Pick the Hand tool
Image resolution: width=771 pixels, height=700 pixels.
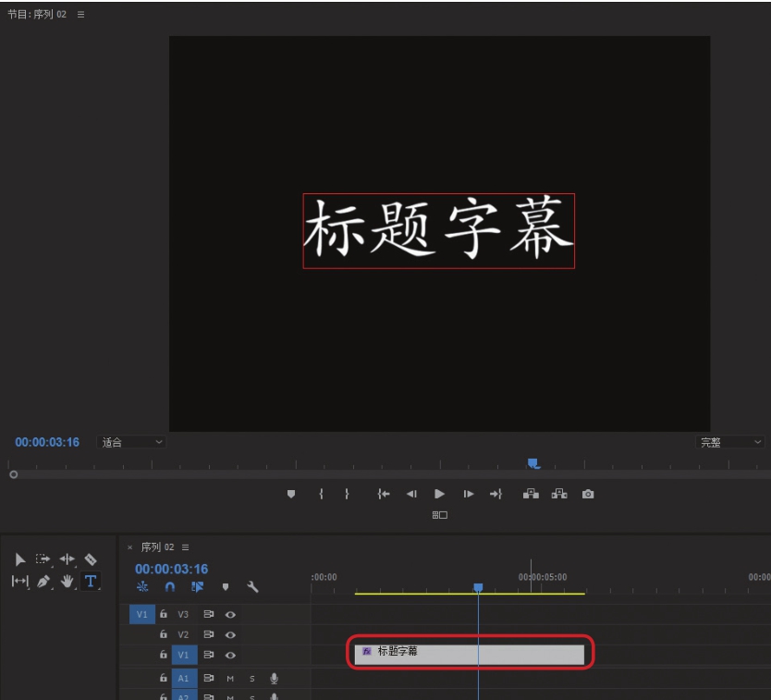(x=67, y=582)
